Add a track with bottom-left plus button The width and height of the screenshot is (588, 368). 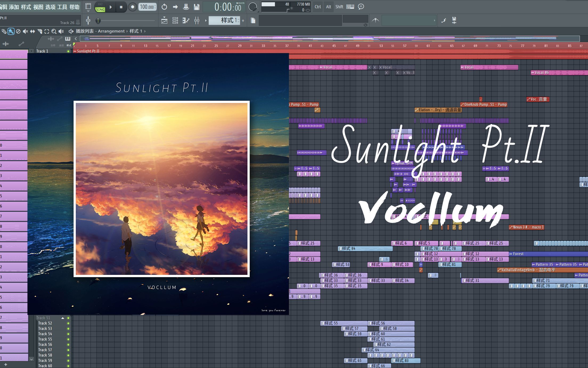click(6, 364)
